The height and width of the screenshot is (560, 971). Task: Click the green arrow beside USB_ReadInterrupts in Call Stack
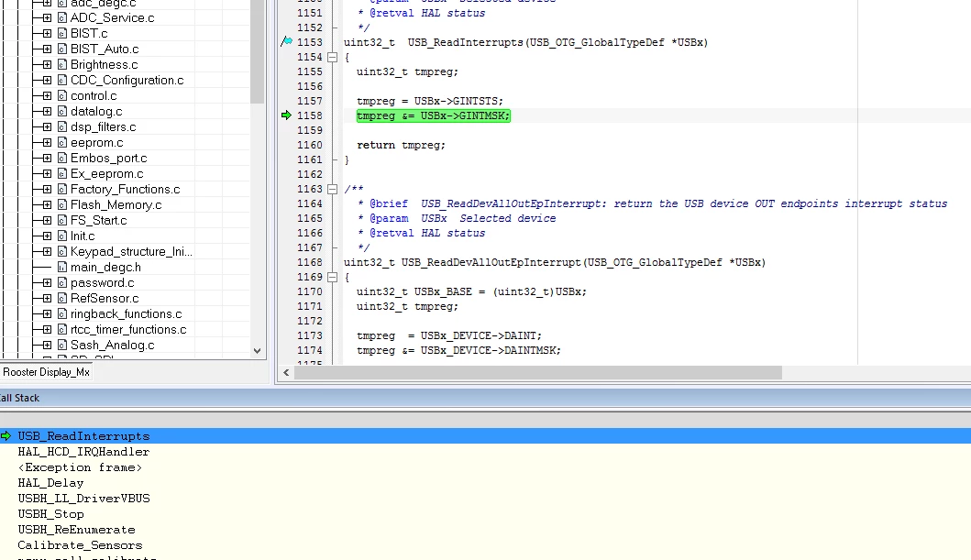pos(6,435)
